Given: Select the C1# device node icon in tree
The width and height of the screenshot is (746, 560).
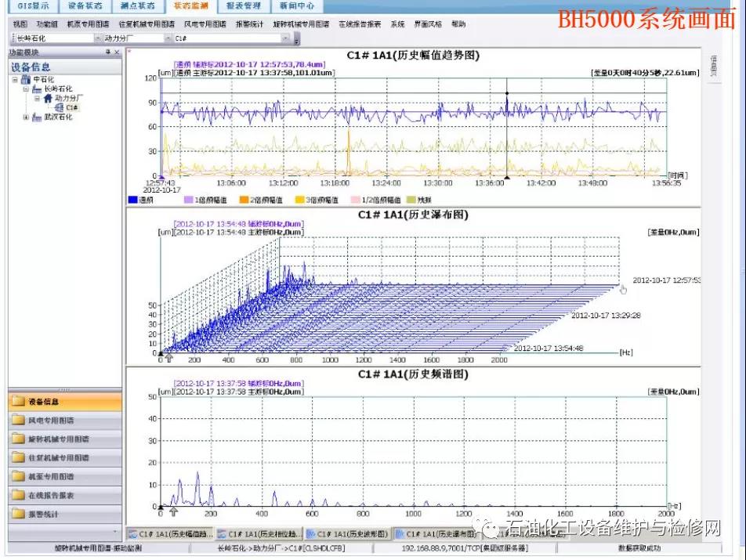Looking at the screenshot, I should (x=60, y=108).
